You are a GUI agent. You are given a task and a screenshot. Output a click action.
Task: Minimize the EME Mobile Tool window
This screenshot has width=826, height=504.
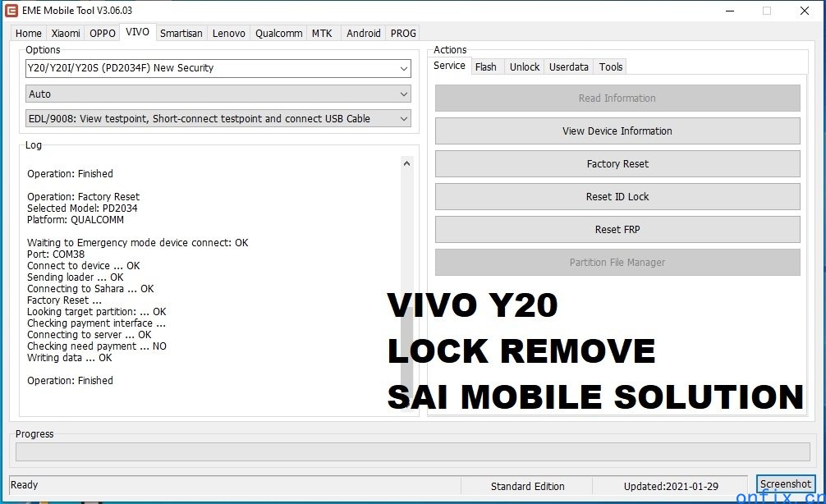(x=730, y=11)
